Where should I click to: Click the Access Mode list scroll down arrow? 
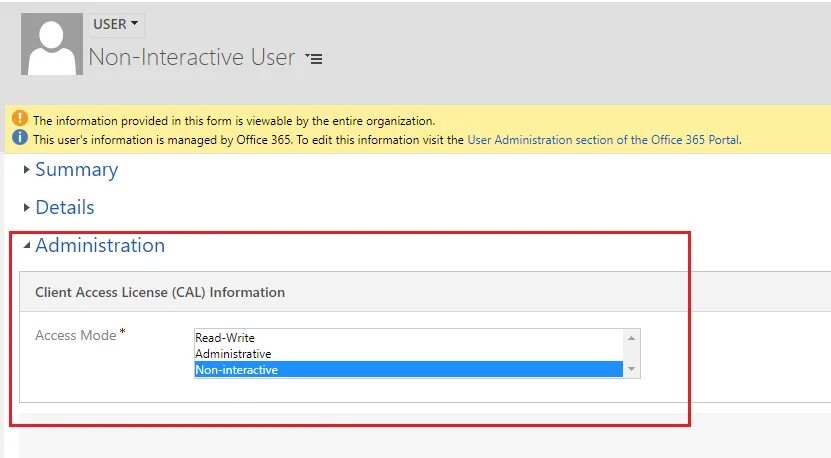[x=631, y=370]
